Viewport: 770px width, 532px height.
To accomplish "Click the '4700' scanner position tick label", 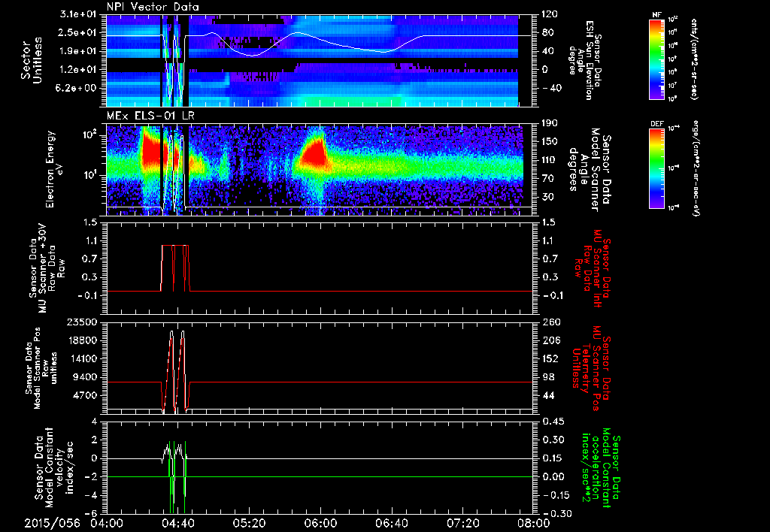I will click(86, 395).
